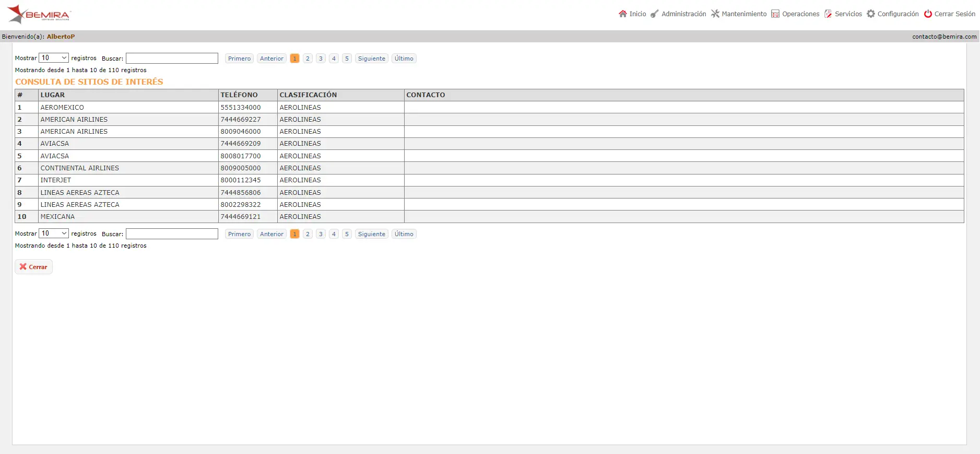Open the Operaciones menu
Viewport: 980px width, 454px height.
click(x=800, y=14)
